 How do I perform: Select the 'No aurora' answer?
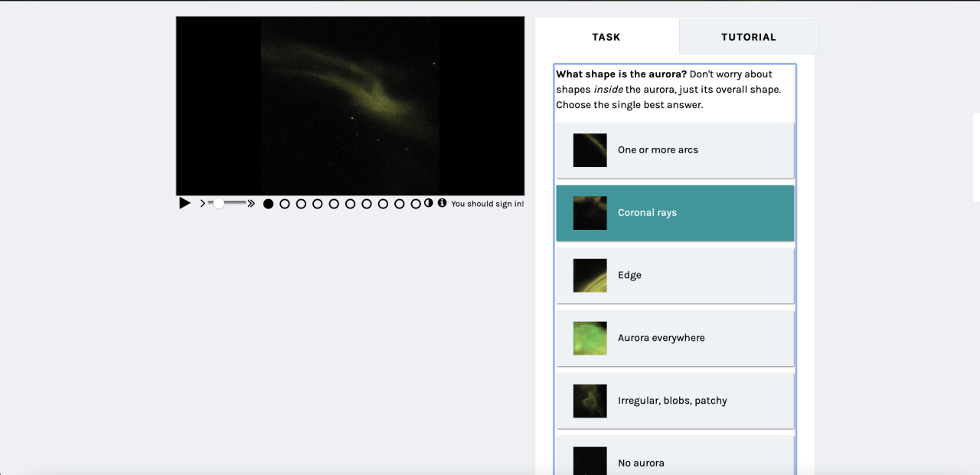tap(675, 456)
